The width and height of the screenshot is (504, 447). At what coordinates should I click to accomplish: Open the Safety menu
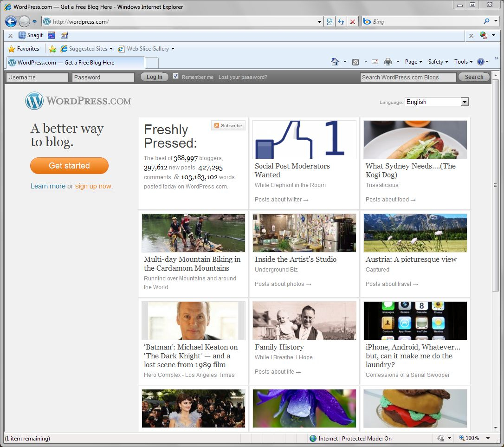438,62
